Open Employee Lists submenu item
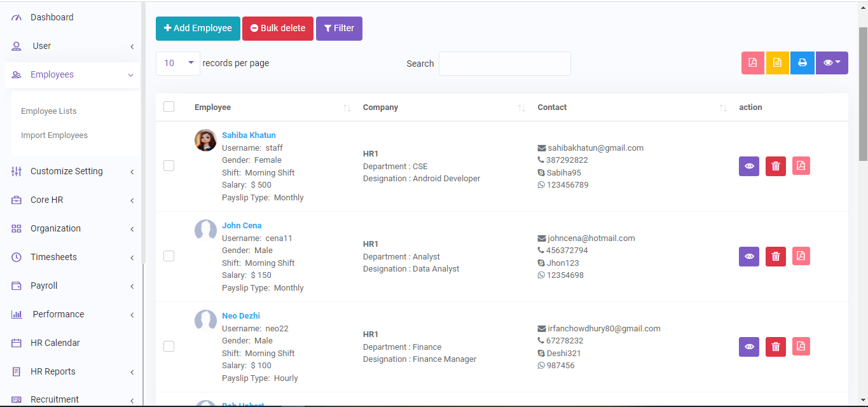Image resolution: width=868 pixels, height=407 pixels. (49, 111)
